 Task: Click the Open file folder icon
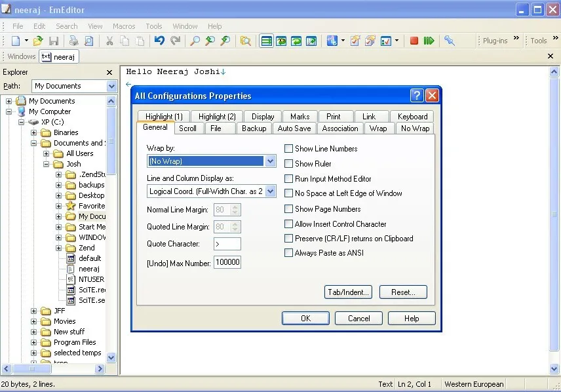[38, 41]
